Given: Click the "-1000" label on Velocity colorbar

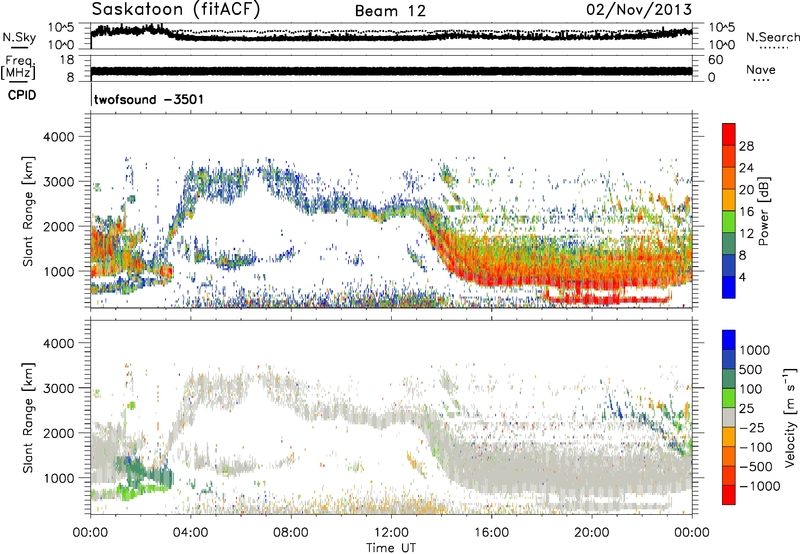Looking at the screenshot, I should click(759, 486).
